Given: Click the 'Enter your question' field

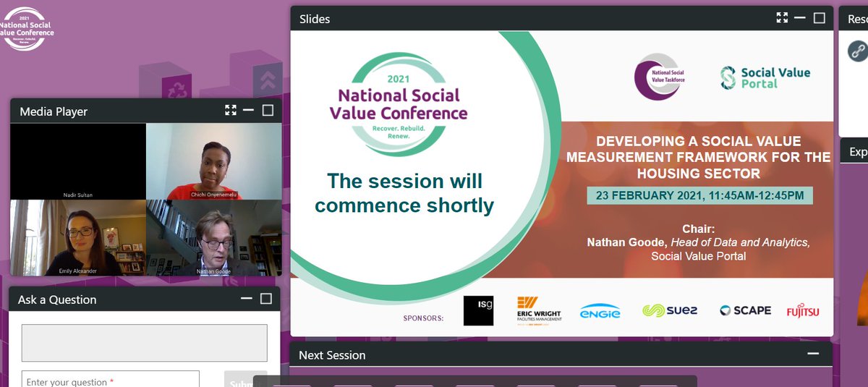Looking at the screenshot, I should pos(111,379).
